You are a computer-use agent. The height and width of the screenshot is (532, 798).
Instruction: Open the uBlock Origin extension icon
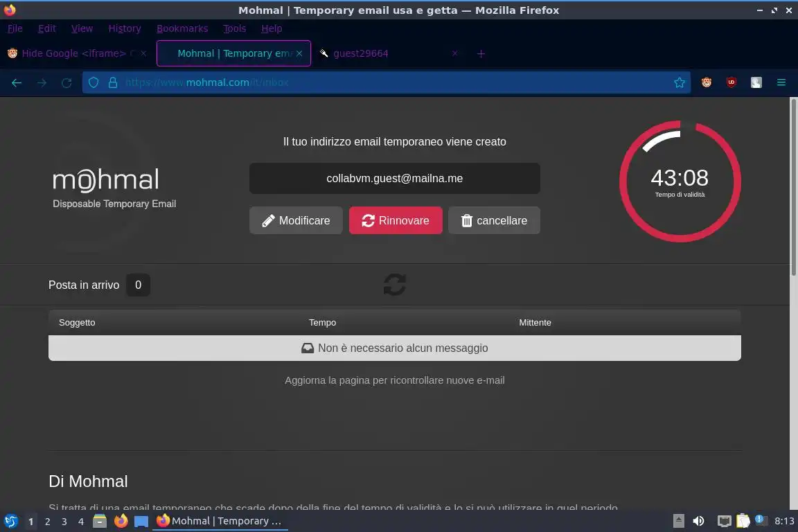point(731,82)
